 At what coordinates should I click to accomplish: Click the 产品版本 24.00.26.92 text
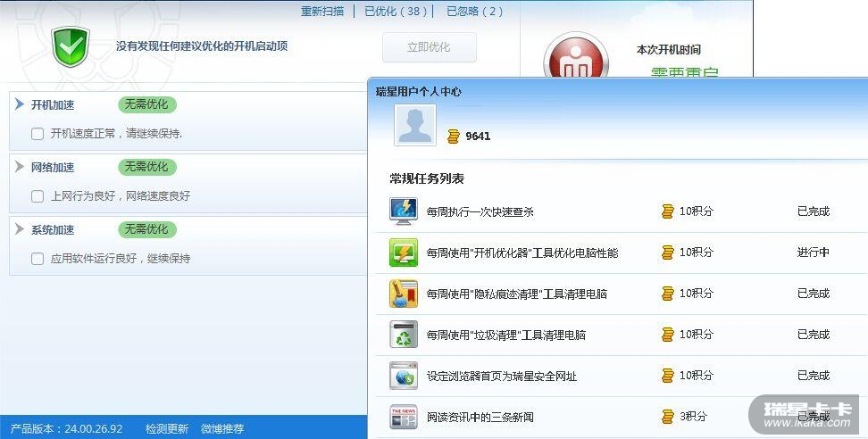click(66, 428)
